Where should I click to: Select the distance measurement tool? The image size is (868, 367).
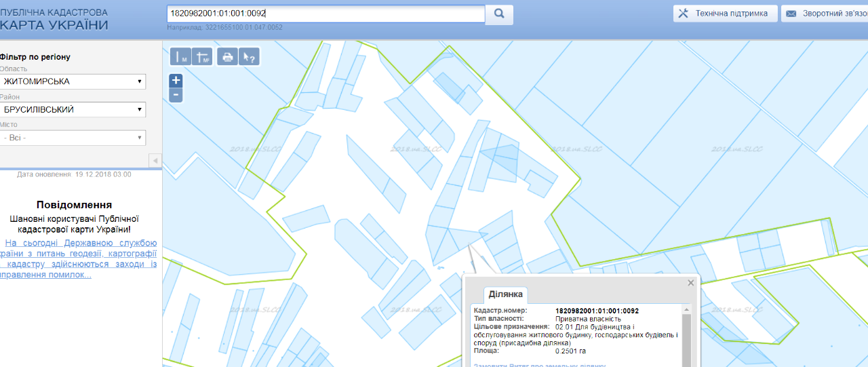[x=181, y=57]
